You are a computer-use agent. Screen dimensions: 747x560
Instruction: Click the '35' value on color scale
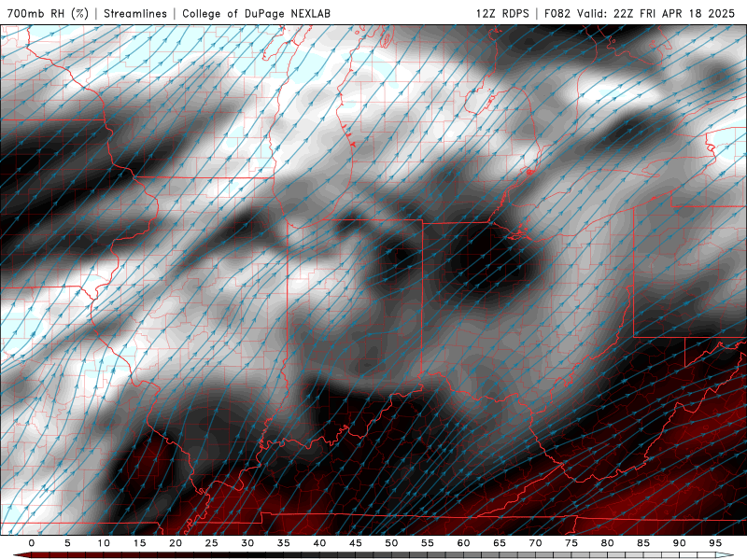coord(284,543)
